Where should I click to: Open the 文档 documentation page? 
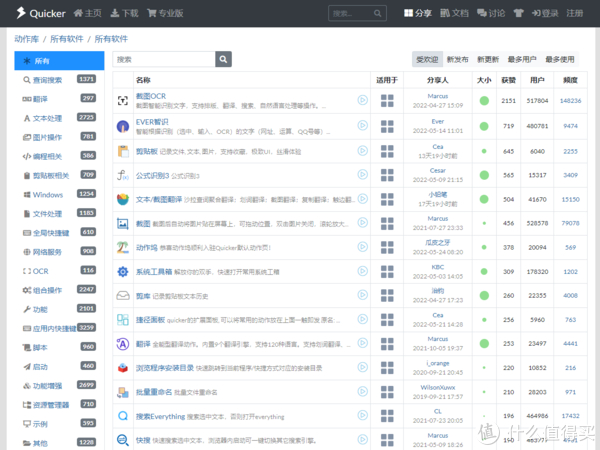(454, 13)
